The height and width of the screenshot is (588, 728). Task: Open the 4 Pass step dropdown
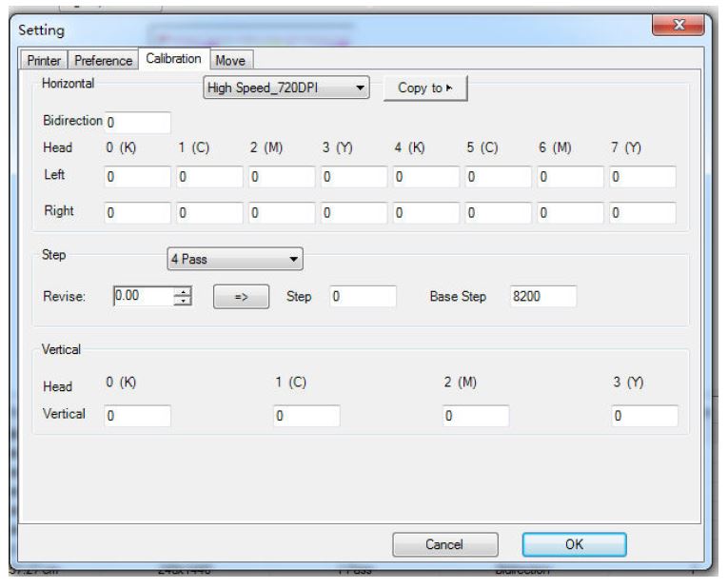(x=235, y=260)
